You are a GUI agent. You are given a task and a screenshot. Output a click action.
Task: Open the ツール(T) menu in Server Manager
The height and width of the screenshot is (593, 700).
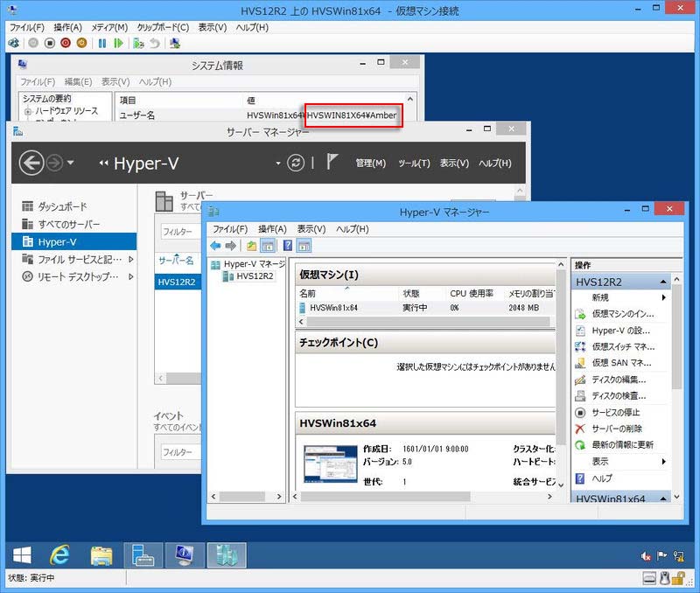tap(414, 164)
